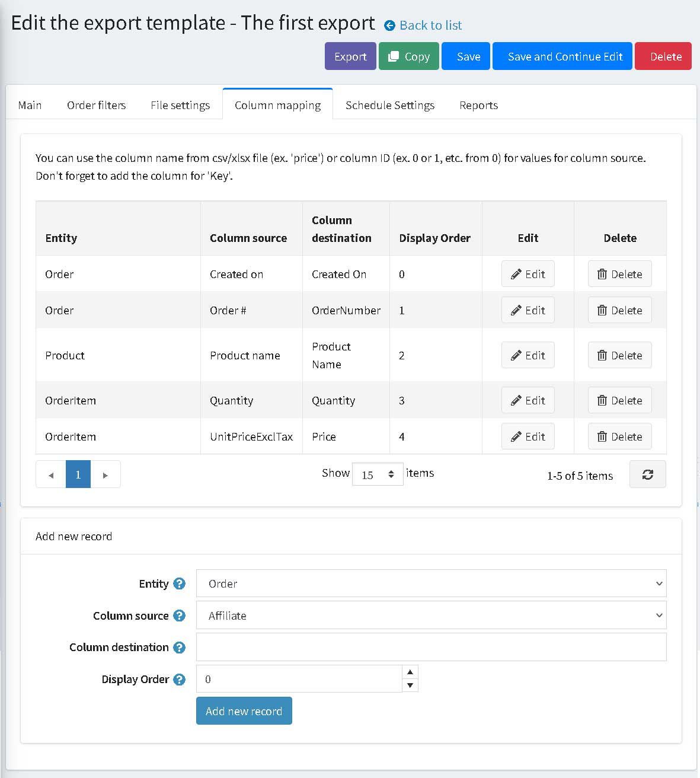Viewport: 700px width, 778px height.
Task: Delete the Order # mapping row
Action: 620,310
